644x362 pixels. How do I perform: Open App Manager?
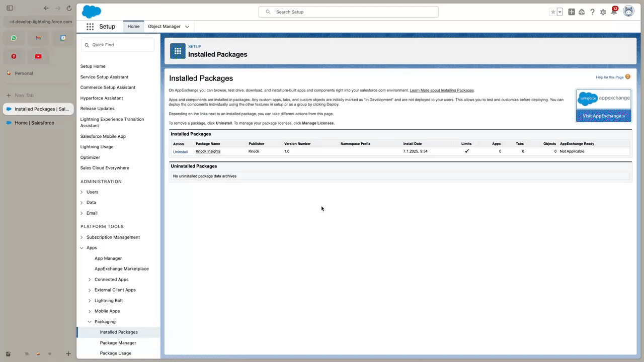point(108,258)
